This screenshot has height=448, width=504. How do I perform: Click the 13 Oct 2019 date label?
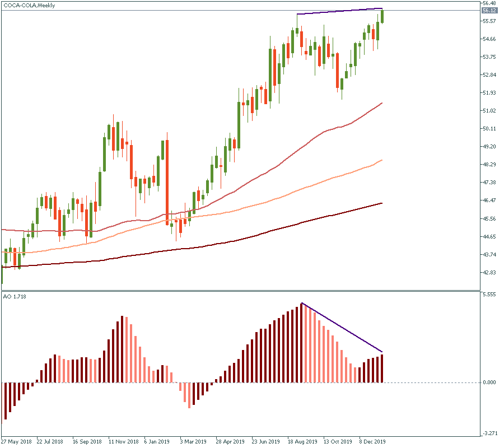tap(338, 441)
